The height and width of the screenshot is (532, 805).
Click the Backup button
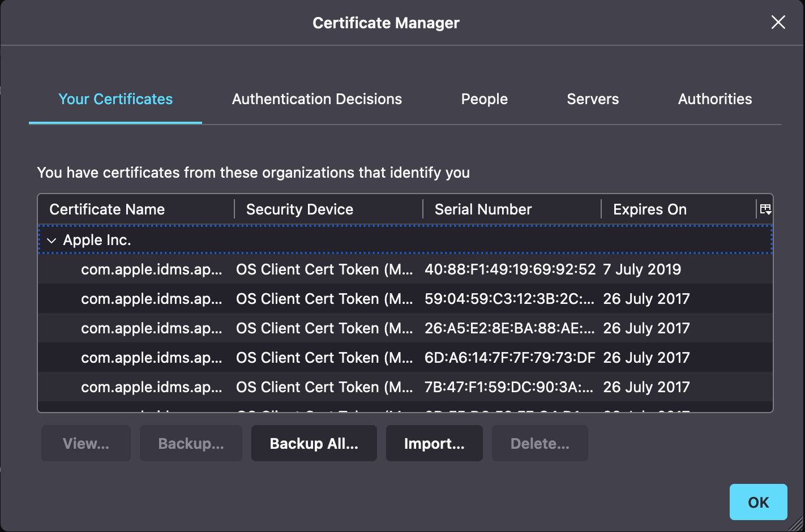(x=191, y=443)
